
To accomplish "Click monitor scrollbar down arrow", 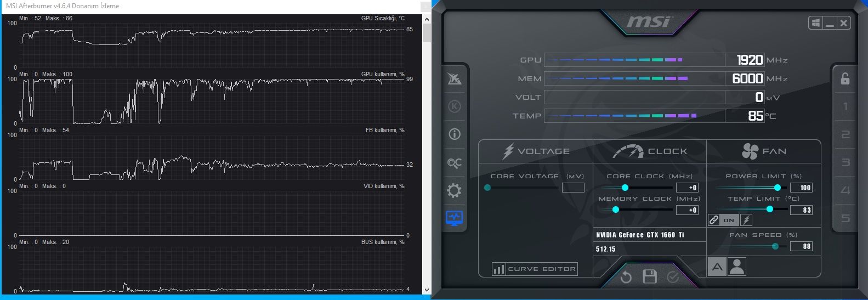I will (427, 290).
